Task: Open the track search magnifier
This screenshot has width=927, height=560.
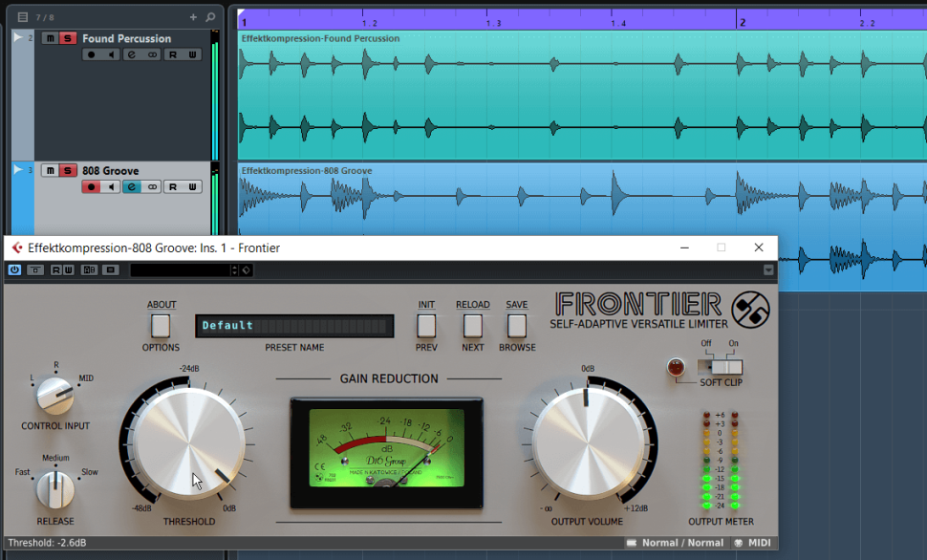Action: [x=210, y=17]
